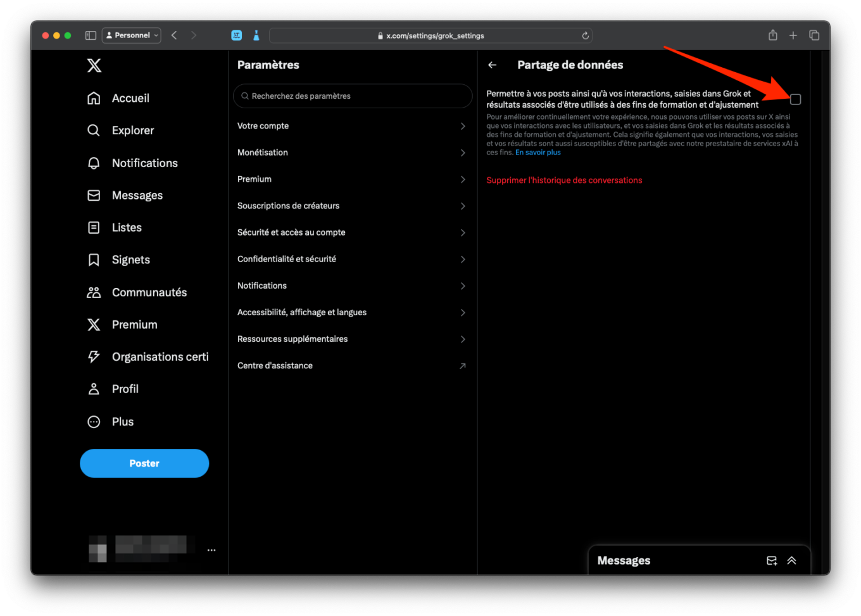The width and height of the screenshot is (861, 616).
Task: Select Souscriptions de créateurs item
Action: tap(353, 206)
